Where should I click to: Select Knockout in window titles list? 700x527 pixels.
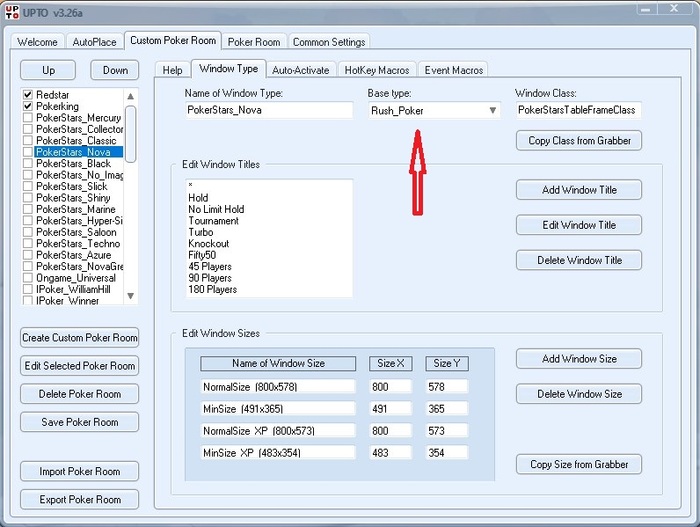(x=208, y=243)
